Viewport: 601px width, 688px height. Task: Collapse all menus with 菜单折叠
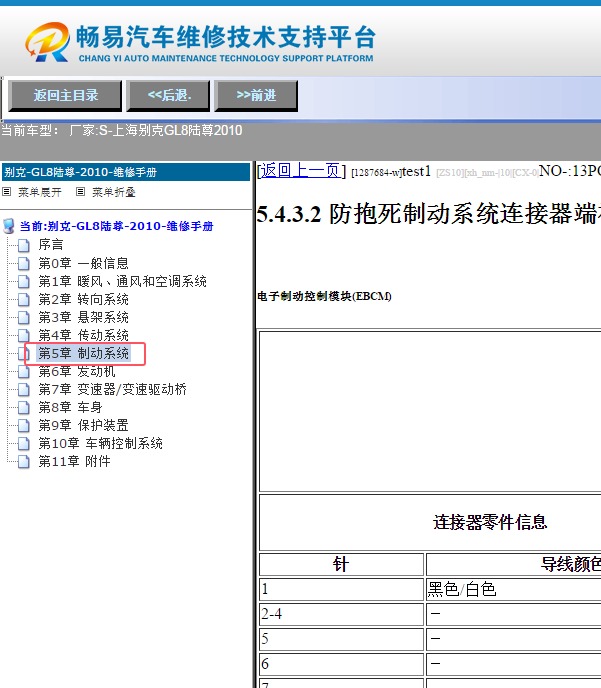click(114, 192)
